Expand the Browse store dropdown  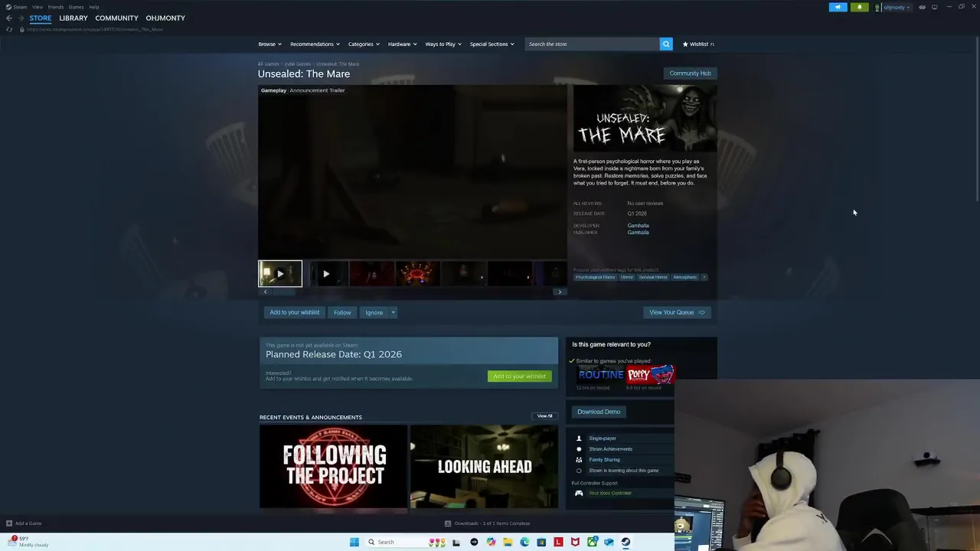tap(269, 44)
